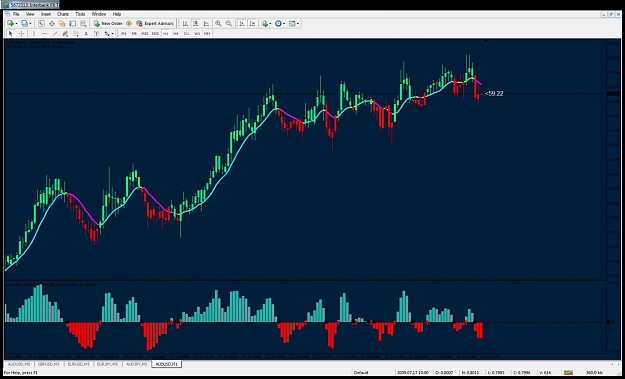Open the Periods clock icon

point(278,24)
